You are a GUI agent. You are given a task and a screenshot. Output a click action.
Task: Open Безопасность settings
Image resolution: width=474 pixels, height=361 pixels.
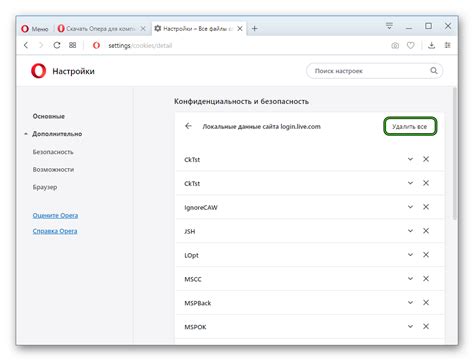tap(53, 152)
